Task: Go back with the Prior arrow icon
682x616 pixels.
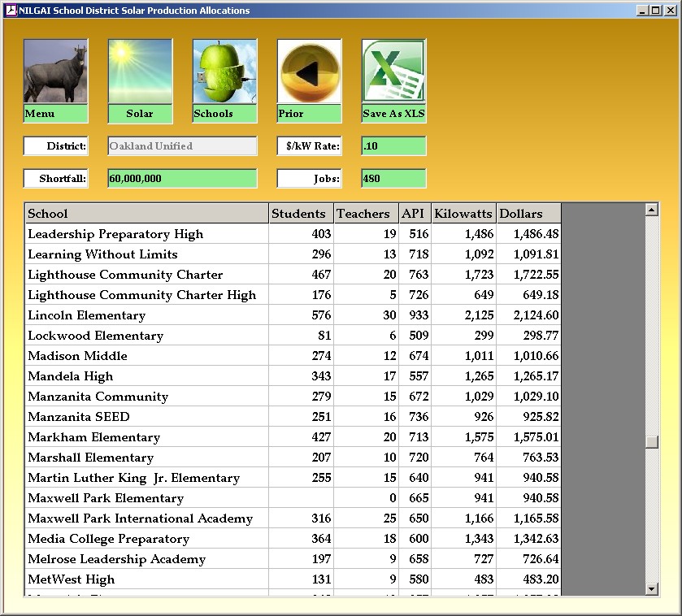Action: pyautogui.click(x=309, y=72)
